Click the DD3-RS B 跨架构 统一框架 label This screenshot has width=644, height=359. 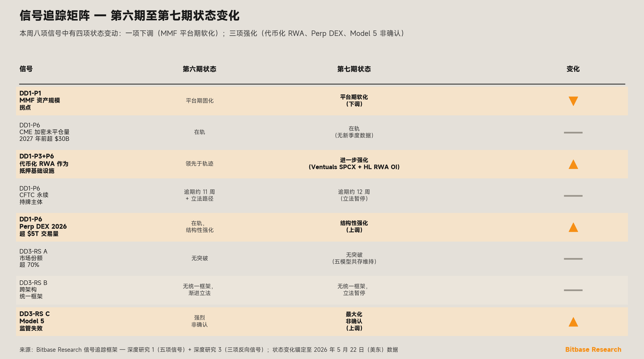point(33,289)
